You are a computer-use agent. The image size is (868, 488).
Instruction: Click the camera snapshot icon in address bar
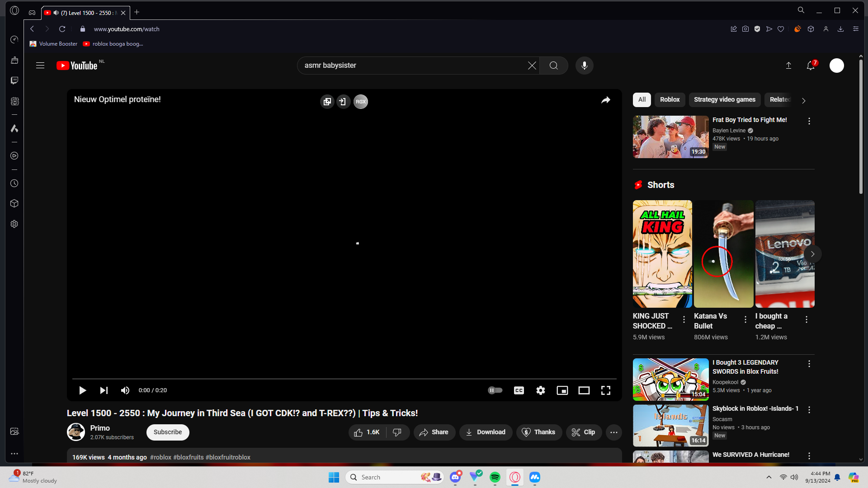[x=745, y=29]
